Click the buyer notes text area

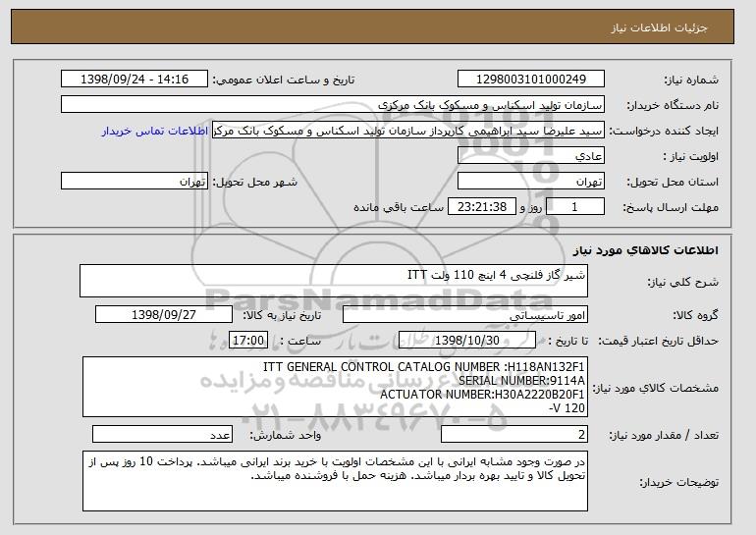[x=335, y=481]
